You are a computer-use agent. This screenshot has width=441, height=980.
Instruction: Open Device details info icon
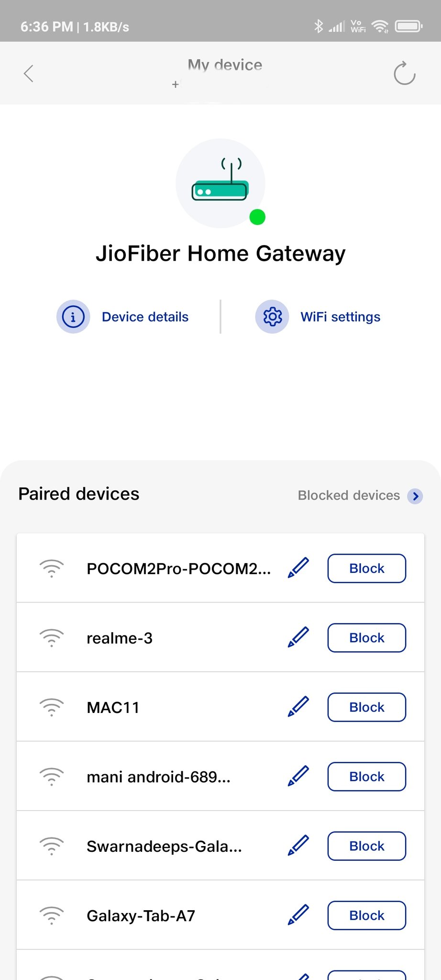tap(73, 317)
